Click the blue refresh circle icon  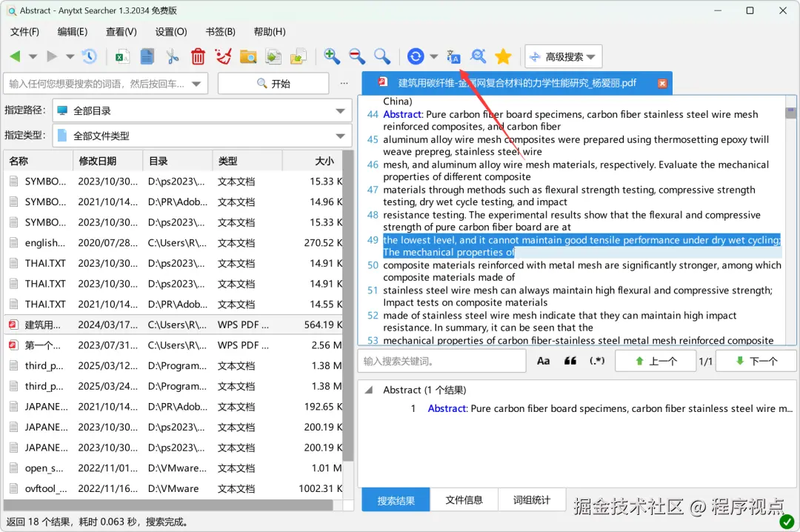(416, 56)
